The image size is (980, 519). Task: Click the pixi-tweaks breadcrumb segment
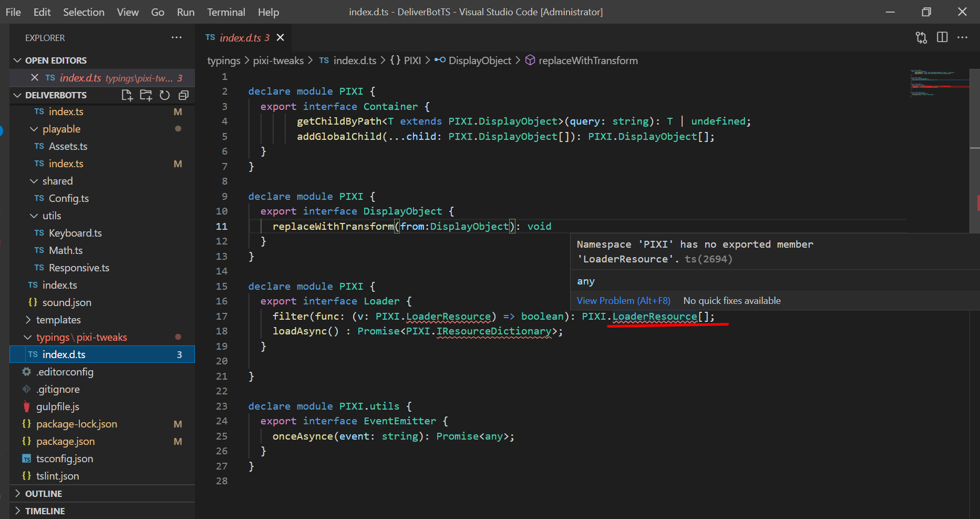pyautogui.click(x=278, y=60)
